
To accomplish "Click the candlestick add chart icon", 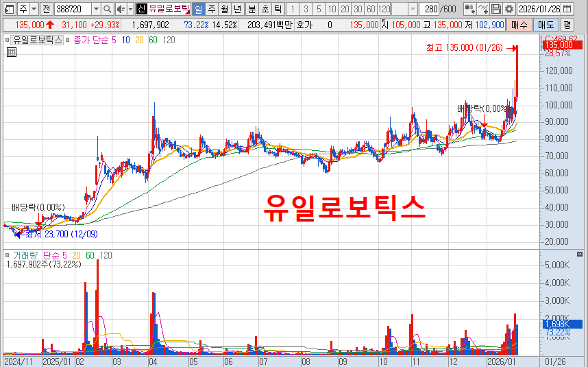I will (x=469, y=9).
